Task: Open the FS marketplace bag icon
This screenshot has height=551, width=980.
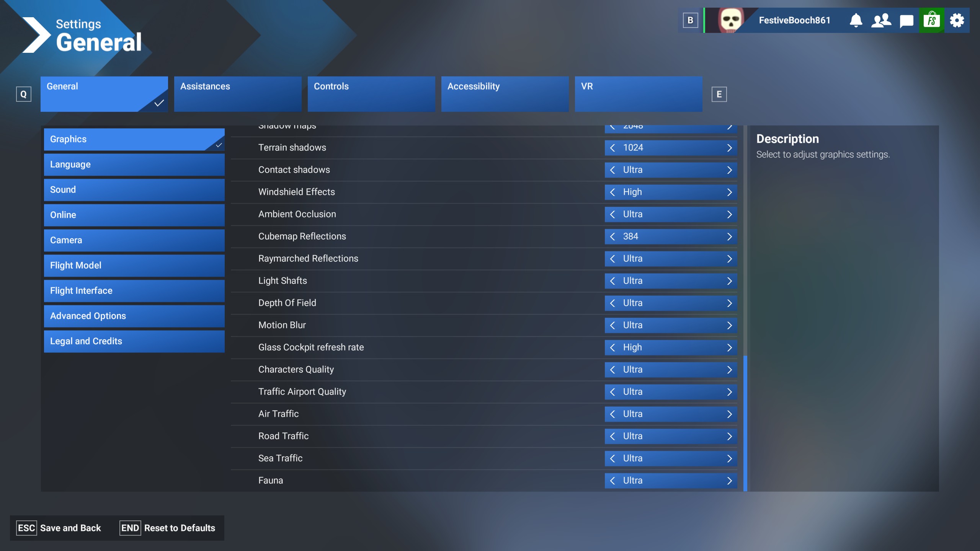Action: click(x=931, y=20)
